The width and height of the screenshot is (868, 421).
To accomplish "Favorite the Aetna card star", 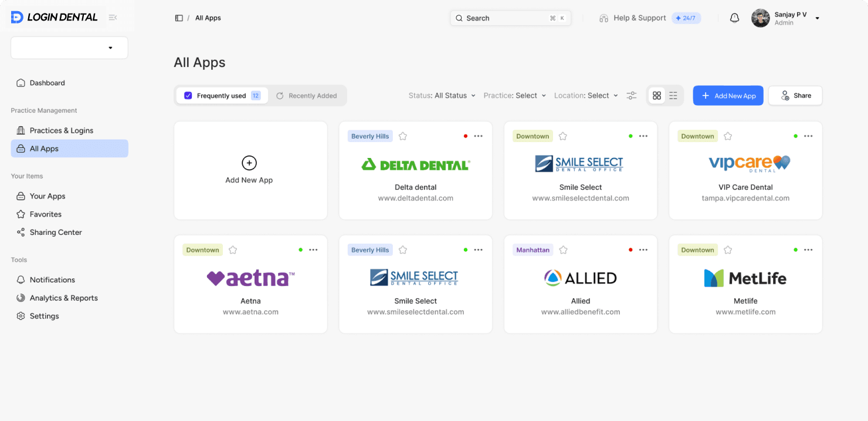I will tap(233, 250).
